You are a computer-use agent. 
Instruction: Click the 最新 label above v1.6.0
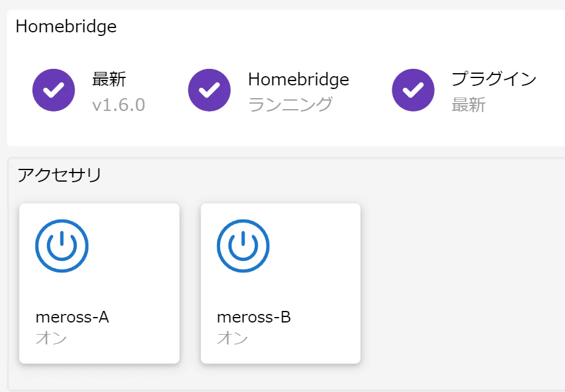point(109,79)
